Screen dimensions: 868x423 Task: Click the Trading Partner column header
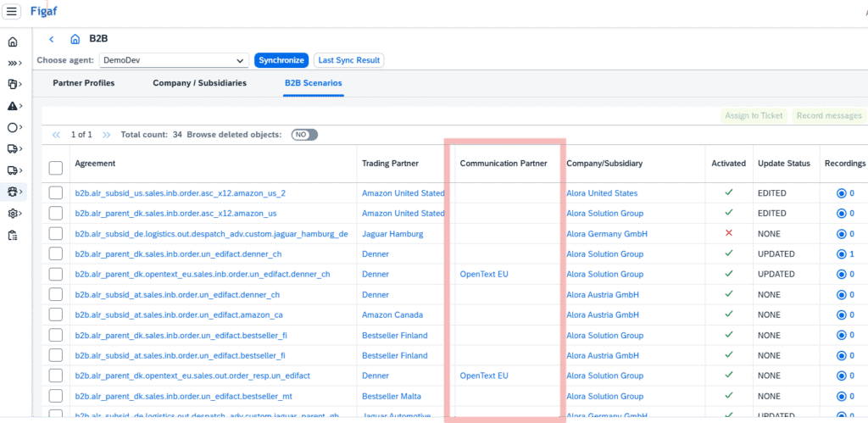390,164
